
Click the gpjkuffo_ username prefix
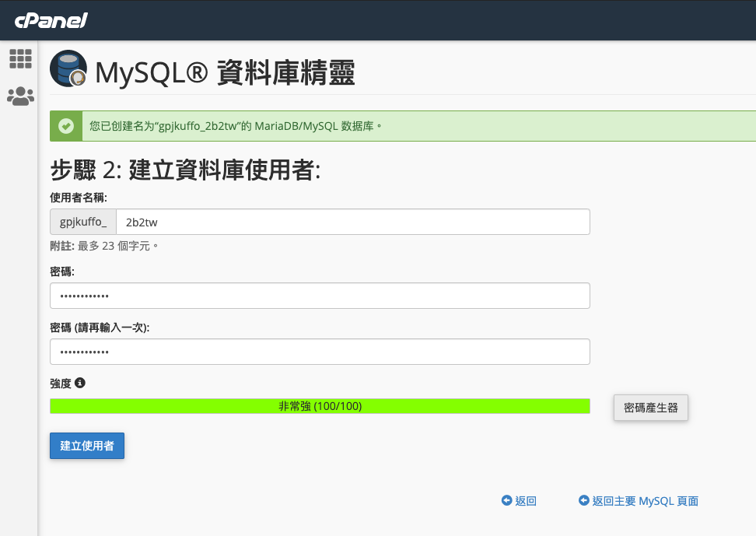click(83, 222)
